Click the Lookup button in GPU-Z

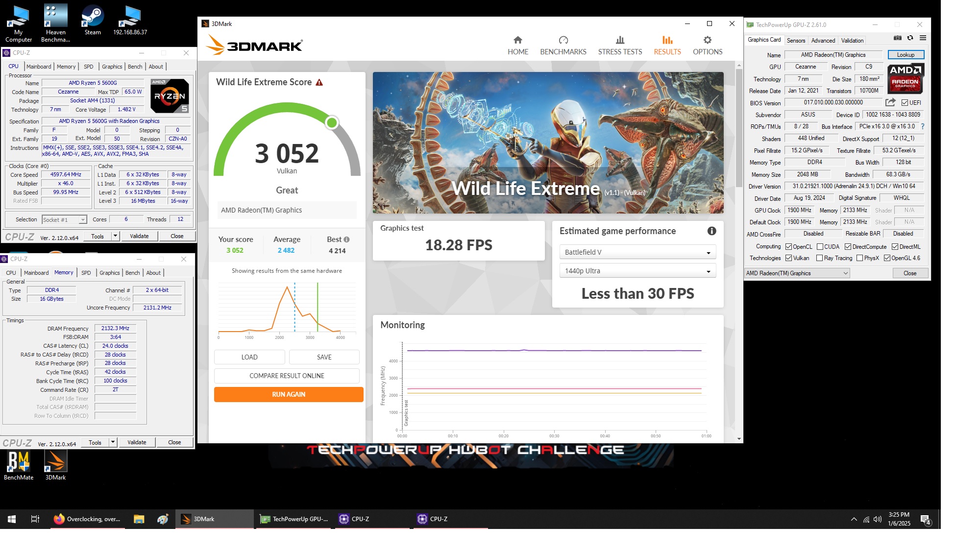906,55
